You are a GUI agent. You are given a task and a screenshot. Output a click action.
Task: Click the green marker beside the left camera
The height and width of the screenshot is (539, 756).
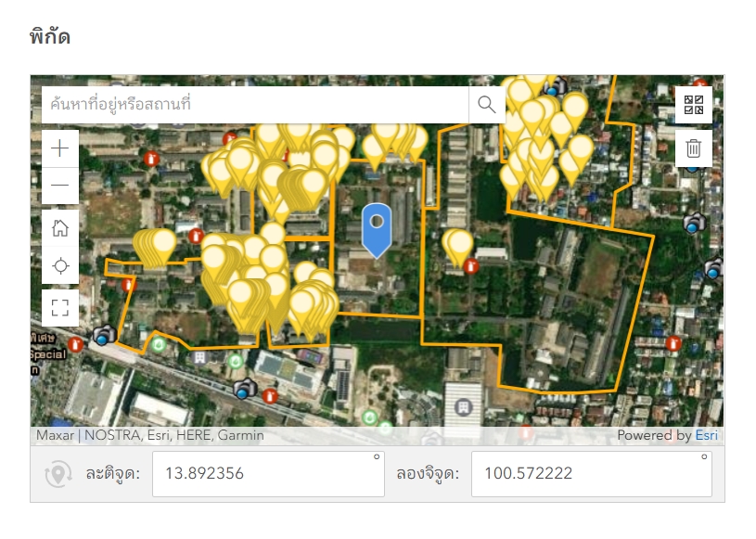coord(159,345)
